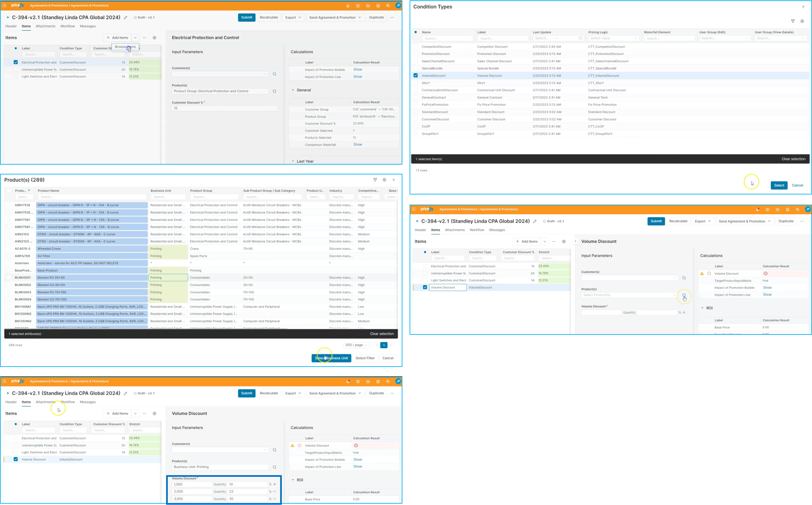Open Attachments tab above Electrical Protection and Control
Screen dimensions: 812x505
click(46, 26)
